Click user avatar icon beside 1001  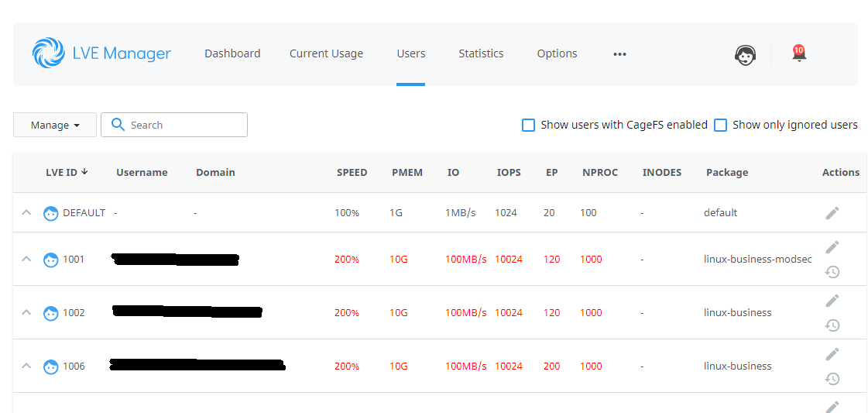tap(51, 259)
